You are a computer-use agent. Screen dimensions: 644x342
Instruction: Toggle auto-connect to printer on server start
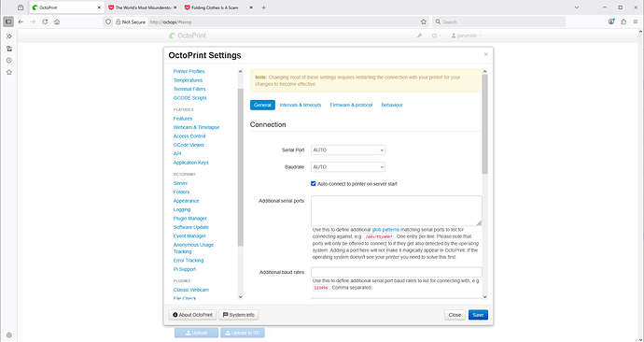[314, 184]
